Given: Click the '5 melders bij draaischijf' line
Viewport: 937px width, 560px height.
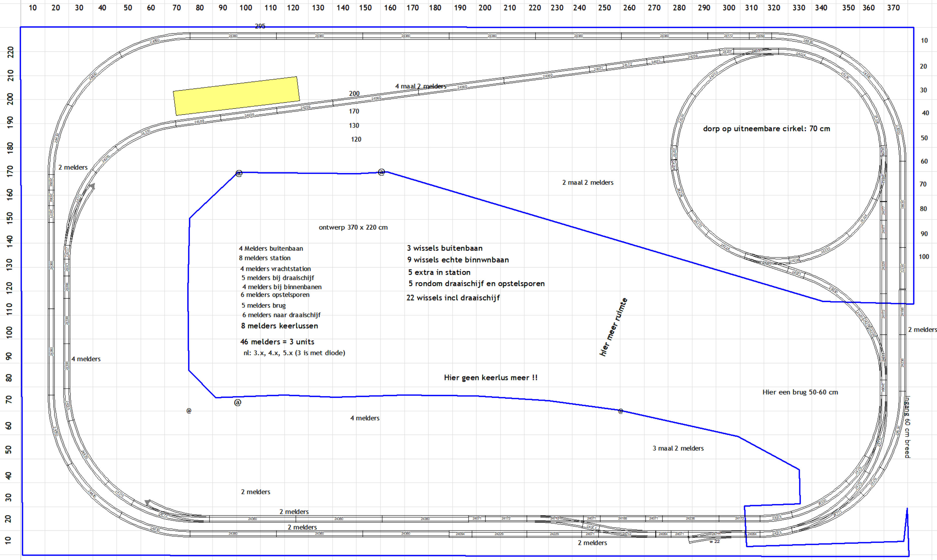Looking at the screenshot, I should [x=278, y=278].
